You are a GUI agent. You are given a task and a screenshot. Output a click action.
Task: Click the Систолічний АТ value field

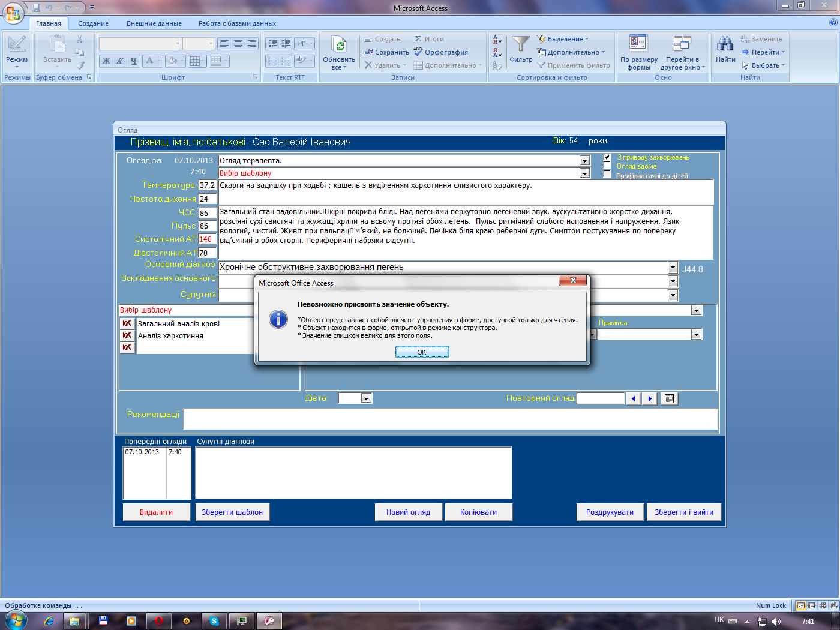click(x=208, y=239)
